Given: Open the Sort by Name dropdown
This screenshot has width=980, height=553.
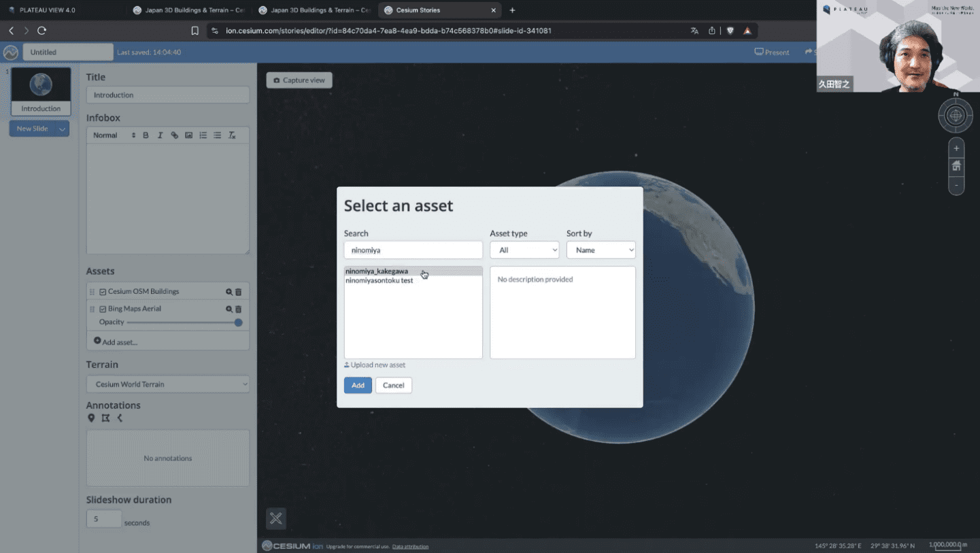Looking at the screenshot, I should pyautogui.click(x=601, y=250).
